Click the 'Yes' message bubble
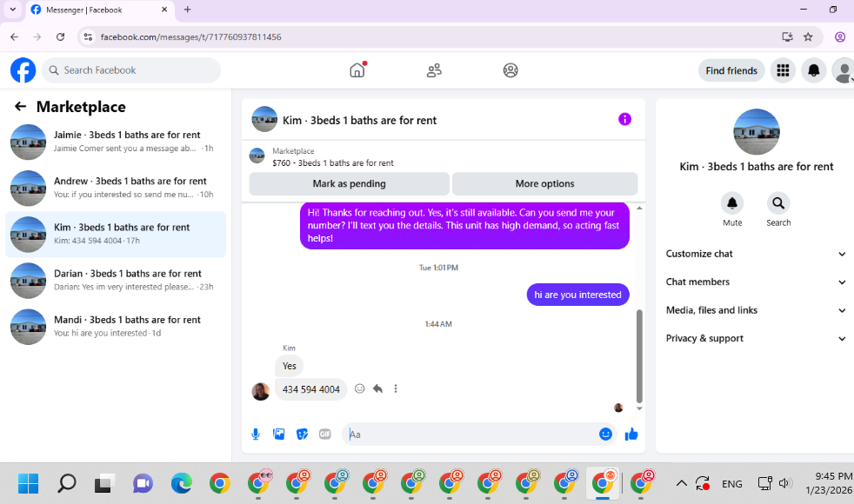This screenshot has width=854, height=504. click(290, 366)
